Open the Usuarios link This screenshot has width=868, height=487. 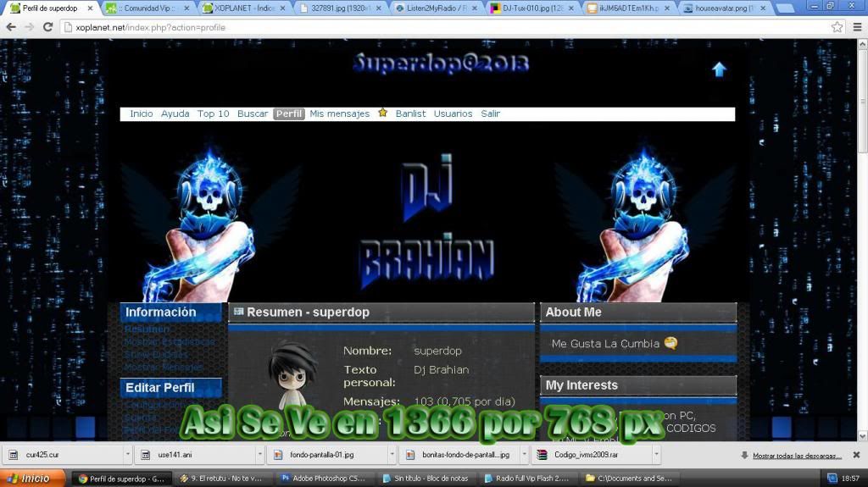point(453,113)
